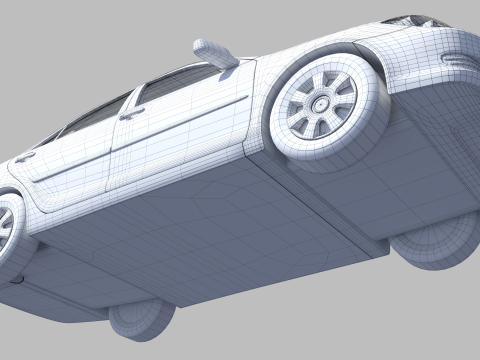The height and width of the screenshot is (360, 480).
Task: Select the side mirror on the car model
Action: [215, 53]
